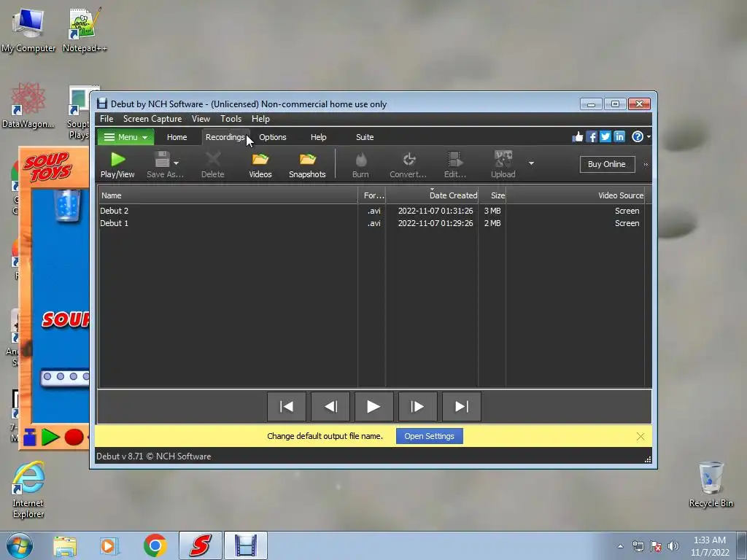This screenshot has height=560, width=747.
Task: Click the Delete X icon in toolbar
Action: (x=213, y=159)
